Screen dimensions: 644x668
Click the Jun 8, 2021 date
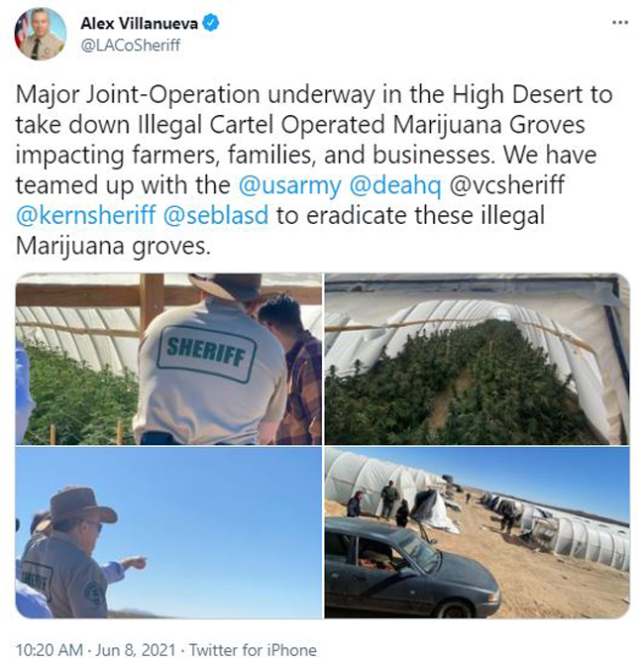[136, 650]
